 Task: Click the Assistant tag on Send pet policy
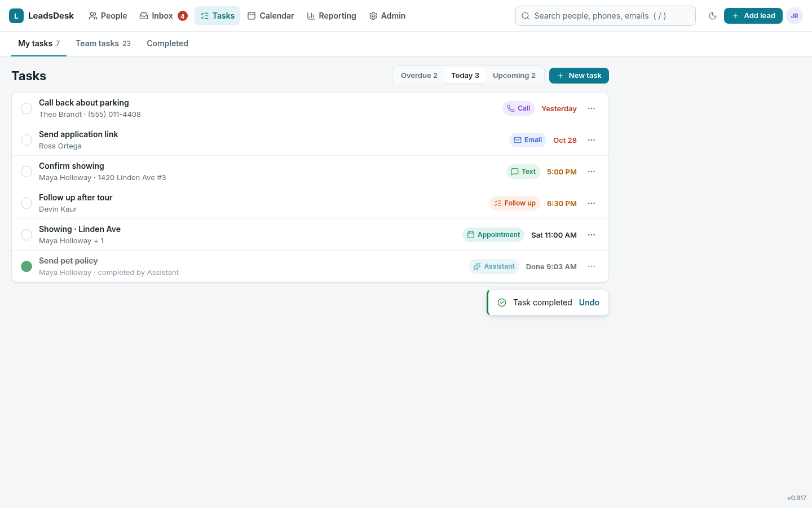coord(494,266)
